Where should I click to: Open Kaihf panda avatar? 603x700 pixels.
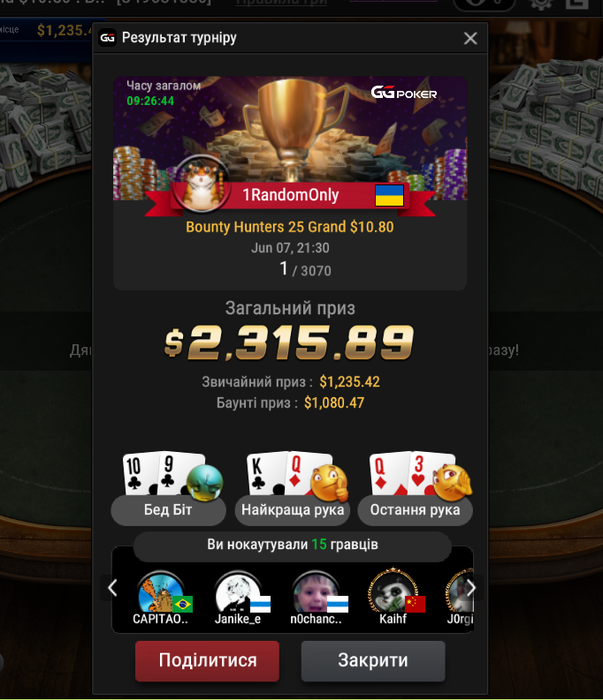pyautogui.click(x=393, y=592)
